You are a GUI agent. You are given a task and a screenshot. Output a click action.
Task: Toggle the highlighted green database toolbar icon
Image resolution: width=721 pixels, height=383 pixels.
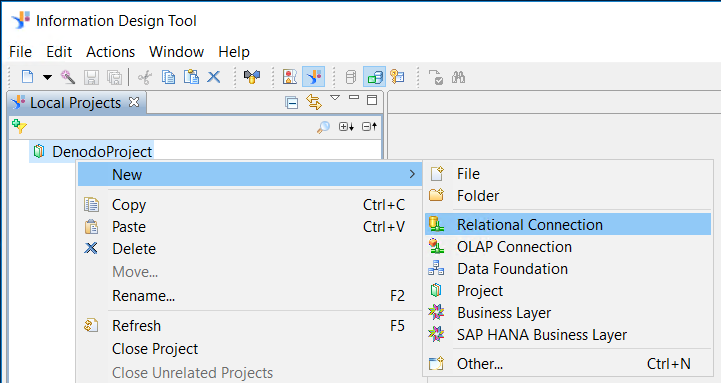[375, 77]
